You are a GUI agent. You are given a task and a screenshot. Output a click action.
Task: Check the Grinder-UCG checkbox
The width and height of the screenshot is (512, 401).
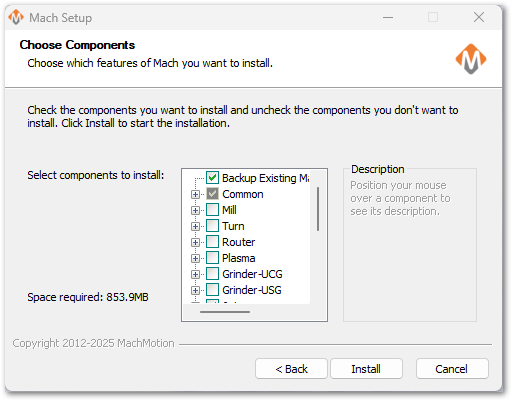(x=212, y=274)
